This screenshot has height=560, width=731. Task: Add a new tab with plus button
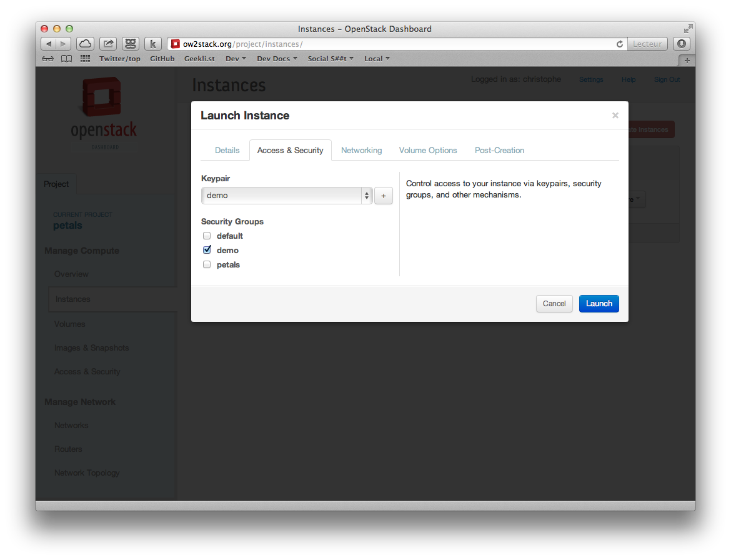pos(687,60)
